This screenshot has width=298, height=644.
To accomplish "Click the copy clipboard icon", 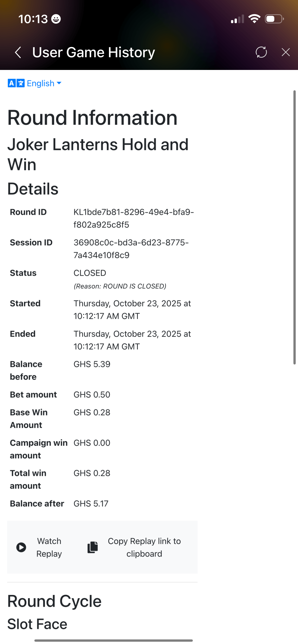I will click(93, 547).
